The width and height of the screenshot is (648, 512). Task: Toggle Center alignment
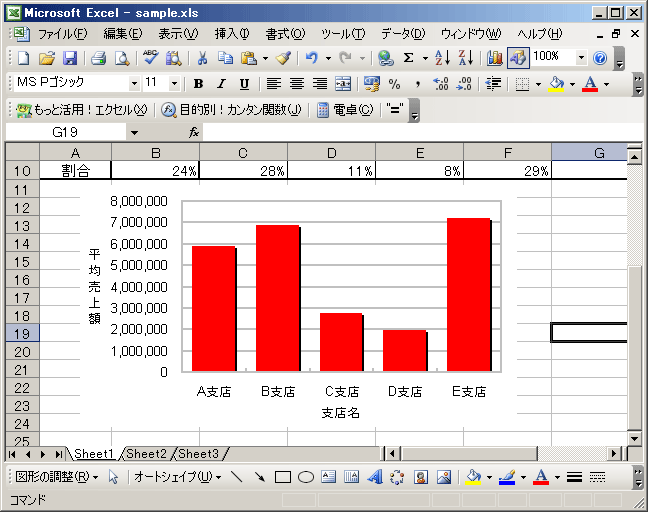coord(297,84)
